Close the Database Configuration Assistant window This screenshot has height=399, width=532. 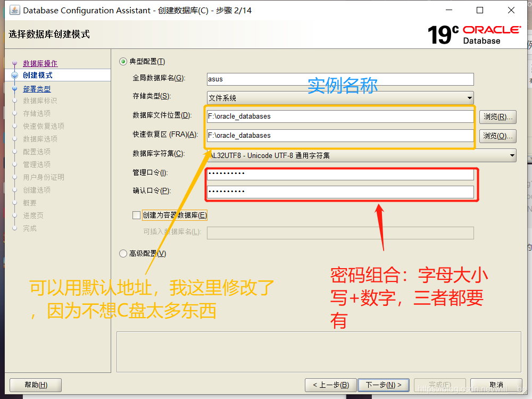pos(511,10)
